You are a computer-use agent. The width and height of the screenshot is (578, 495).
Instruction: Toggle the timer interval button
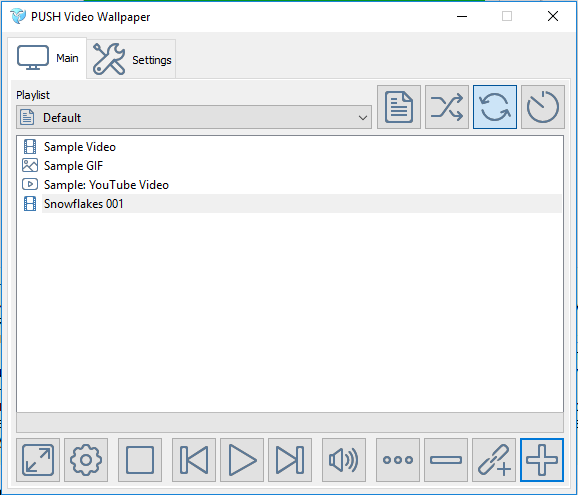543,107
